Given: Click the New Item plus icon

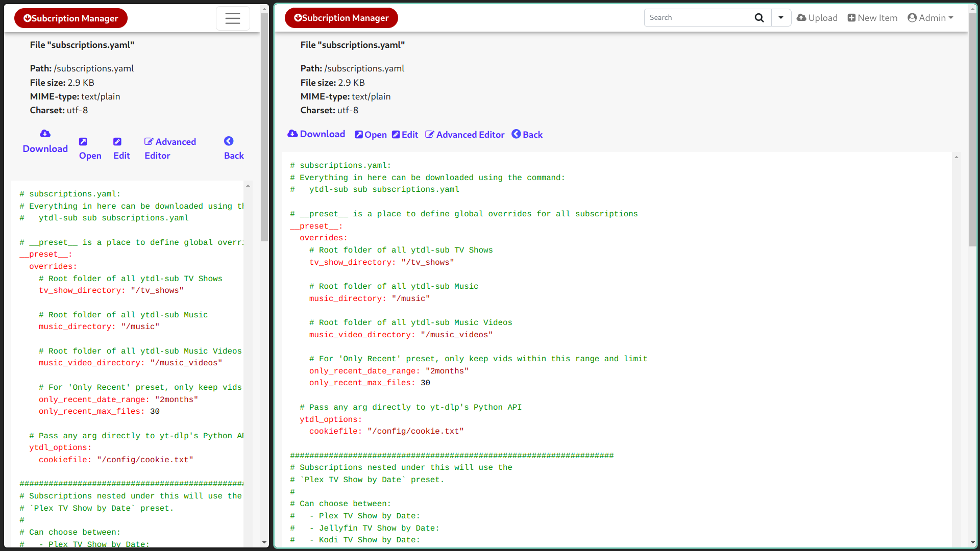Looking at the screenshot, I should pos(851,18).
